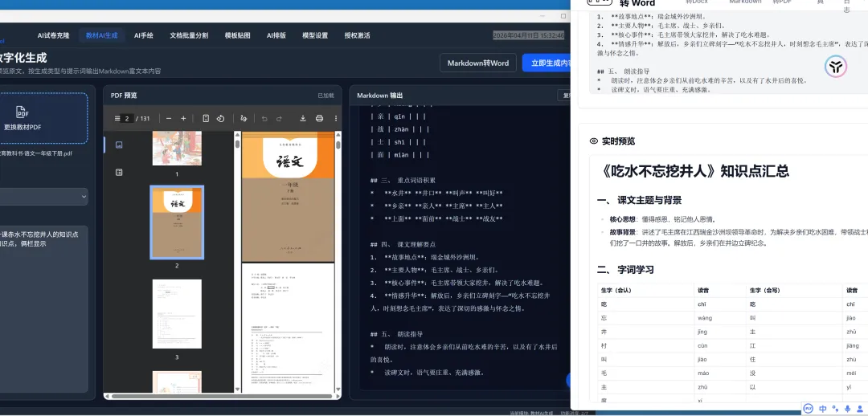Click the blue 立即生成 button
The image size is (868, 416).
pyautogui.click(x=547, y=63)
